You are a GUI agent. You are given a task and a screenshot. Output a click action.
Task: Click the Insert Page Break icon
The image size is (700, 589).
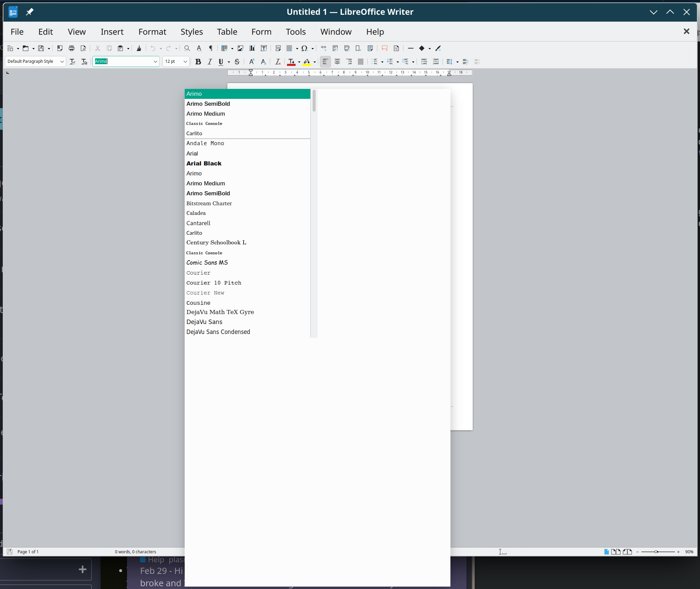tap(278, 48)
